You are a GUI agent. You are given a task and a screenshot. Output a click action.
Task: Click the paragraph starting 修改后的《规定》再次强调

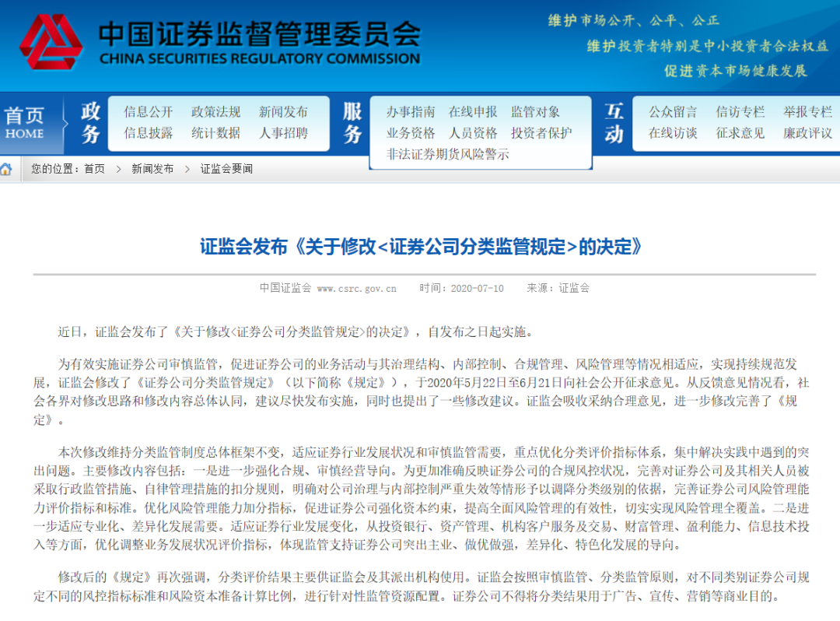coord(421,587)
